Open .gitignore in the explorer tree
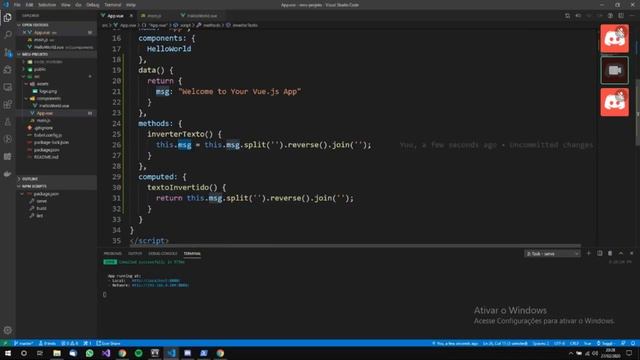The width and height of the screenshot is (640, 360). (x=44, y=128)
